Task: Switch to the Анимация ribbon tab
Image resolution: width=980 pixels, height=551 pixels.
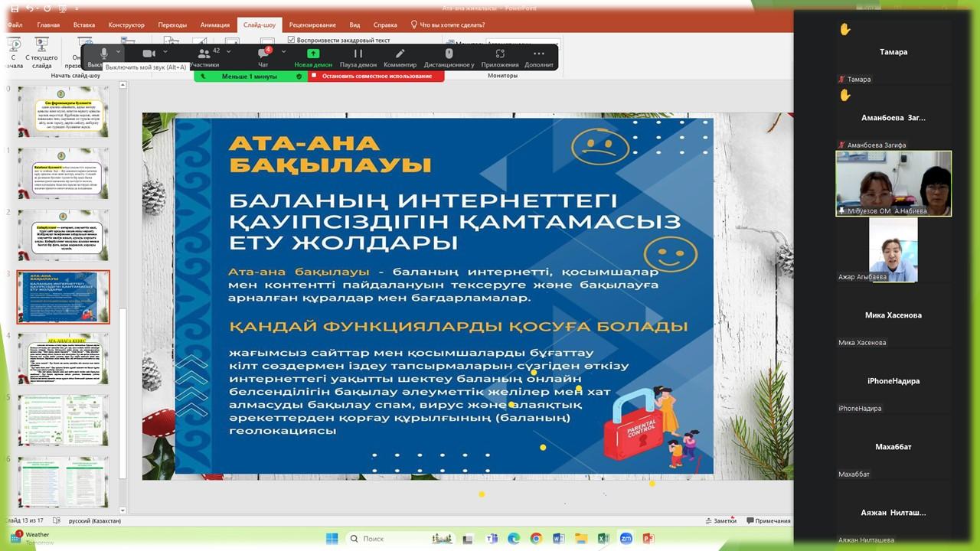Action: 214,24
